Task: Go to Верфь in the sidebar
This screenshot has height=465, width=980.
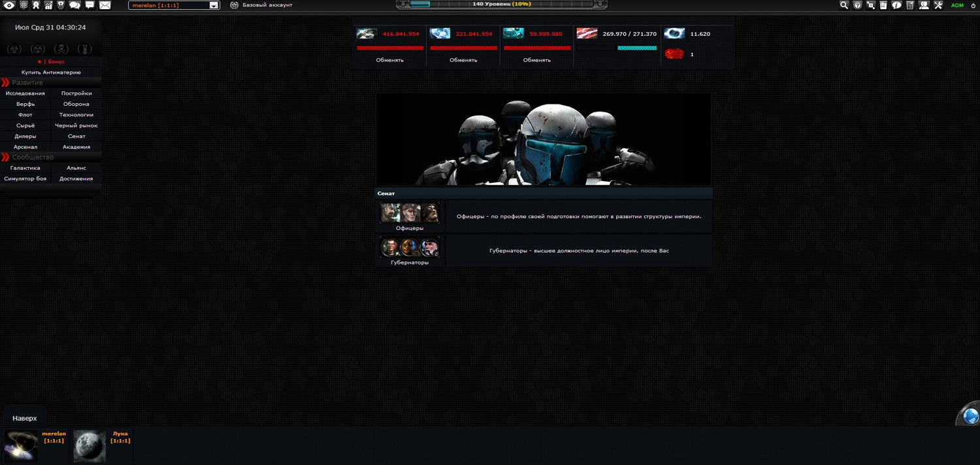Action: click(25, 104)
